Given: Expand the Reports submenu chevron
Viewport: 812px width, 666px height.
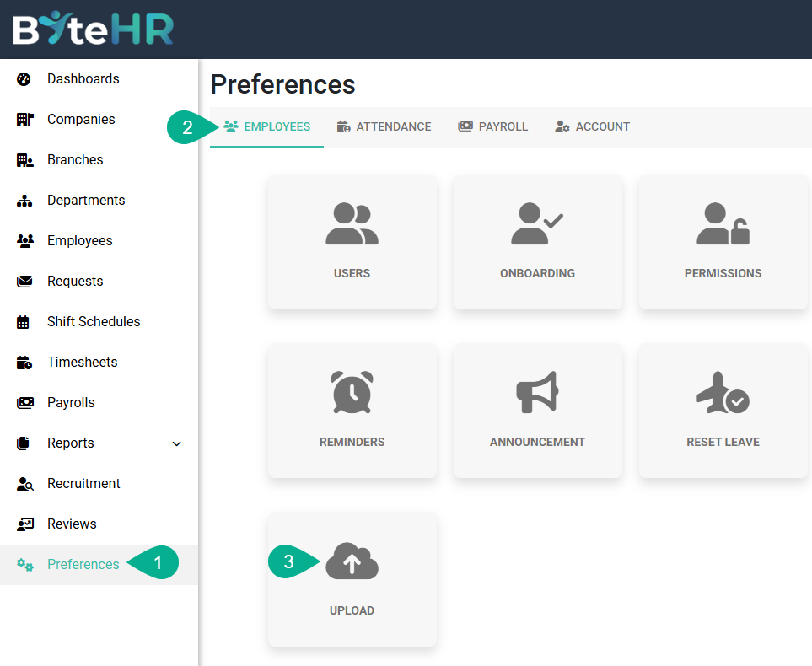Looking at the screenshot, I should 176,443.
